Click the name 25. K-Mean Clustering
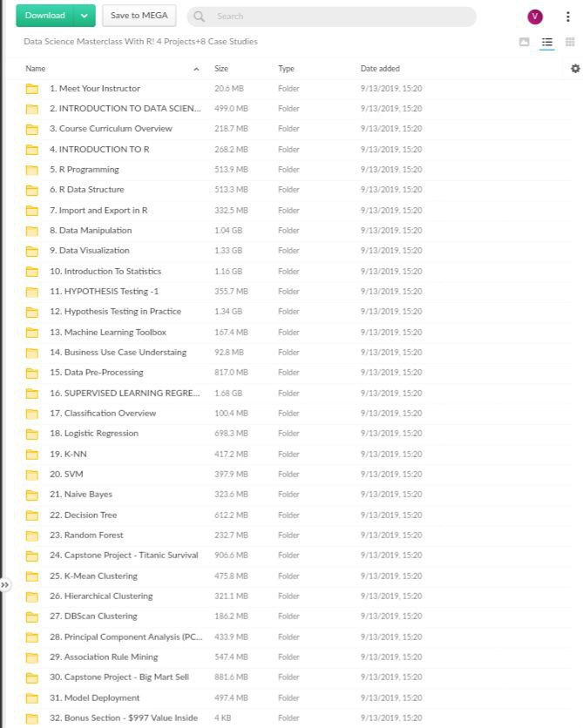Image resolution: width=583 pixels, height=728 pixels. point(93,576)
